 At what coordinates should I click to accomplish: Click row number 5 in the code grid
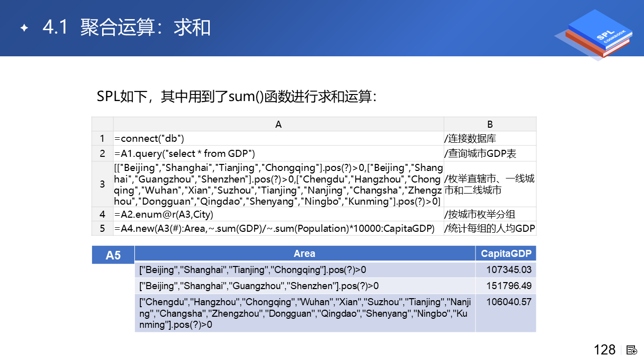[103, 228]
